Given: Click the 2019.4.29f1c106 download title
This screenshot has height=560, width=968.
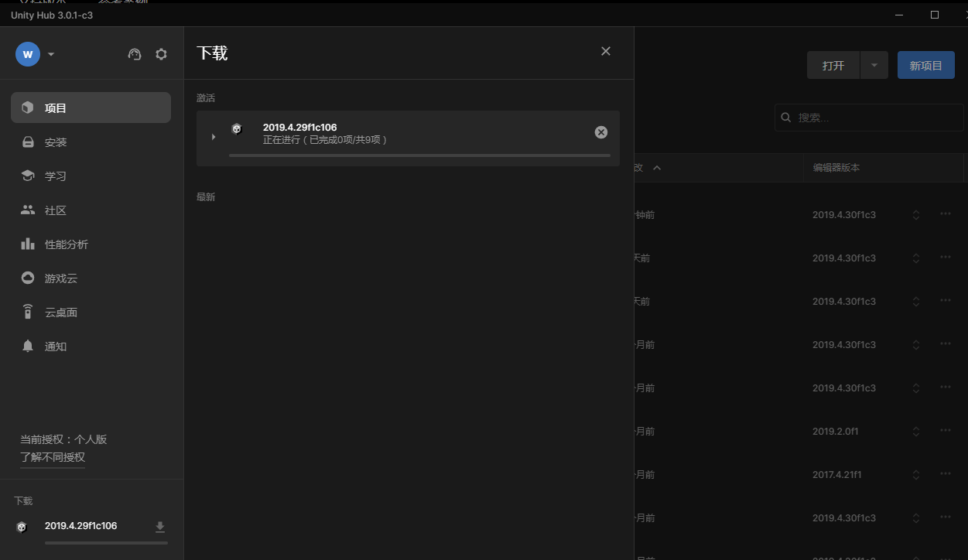Looking at the screenshot, I should pyautogui.click(x=300, y=128).
